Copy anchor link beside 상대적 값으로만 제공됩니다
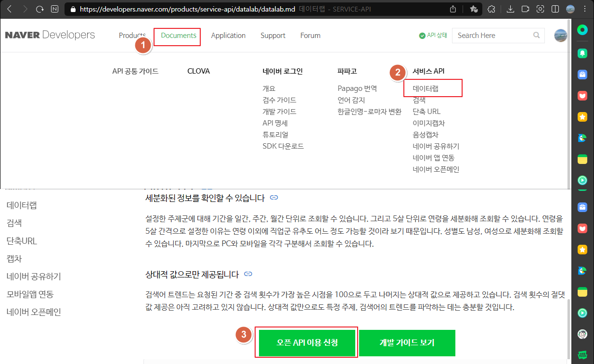The image size is (594, 364). 248,274
